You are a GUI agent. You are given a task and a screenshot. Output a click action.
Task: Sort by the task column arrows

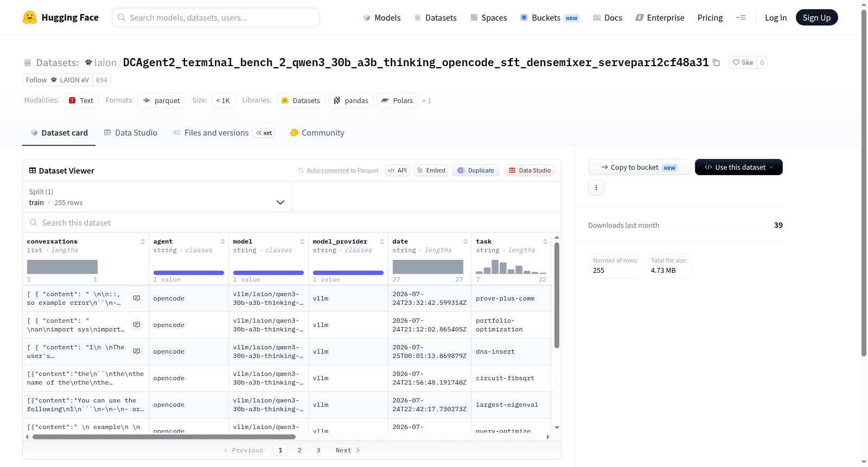click(x=545, y=241)
